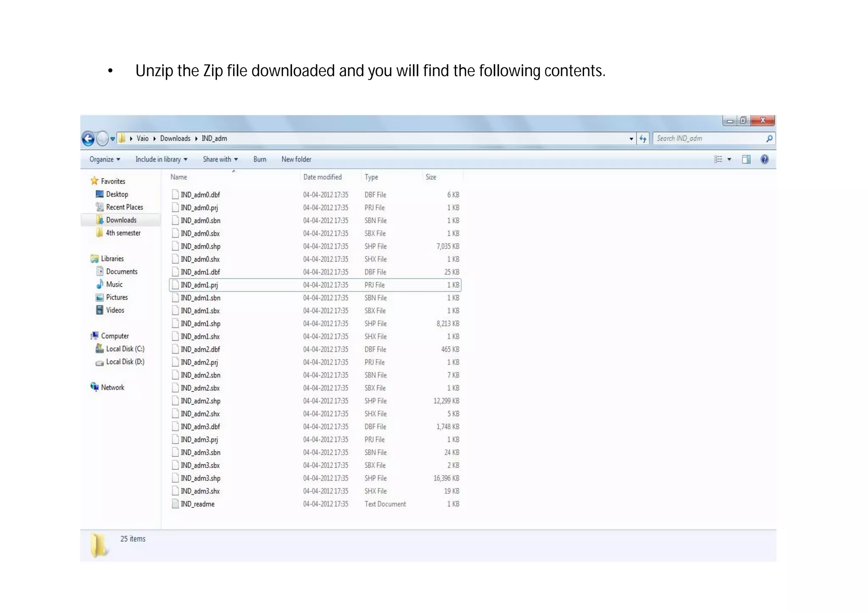Sort by the Name column header
The width and height of the screenshot is (868, 613).
(179, 177)
